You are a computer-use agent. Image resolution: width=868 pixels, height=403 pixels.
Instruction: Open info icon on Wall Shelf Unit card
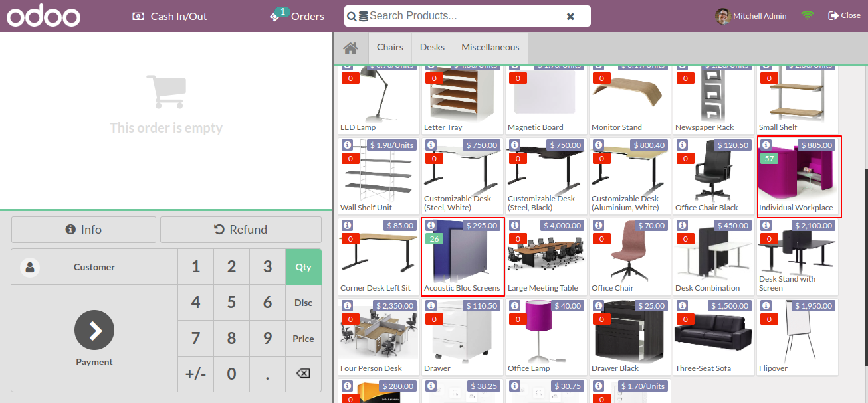tap(347, 145)
